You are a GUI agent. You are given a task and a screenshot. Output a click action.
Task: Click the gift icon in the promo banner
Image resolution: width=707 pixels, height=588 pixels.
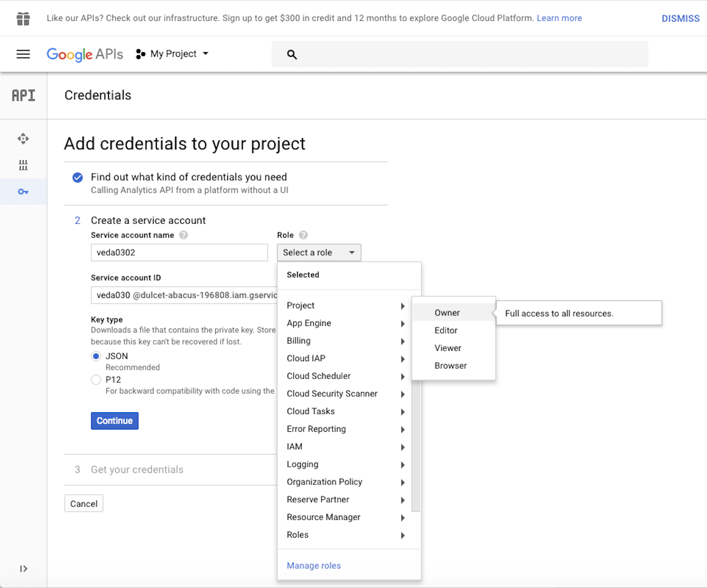tap(23, 19)
